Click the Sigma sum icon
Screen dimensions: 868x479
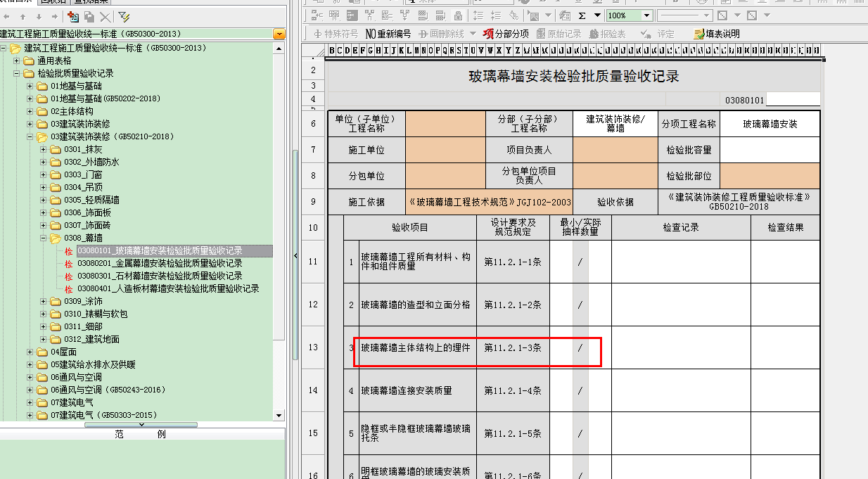tap(582, 15)
